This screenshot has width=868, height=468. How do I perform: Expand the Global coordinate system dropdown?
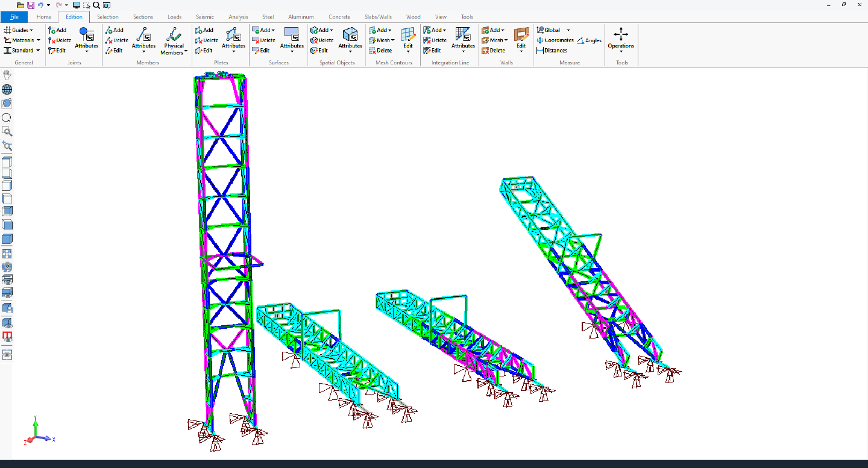coord(568,30)
